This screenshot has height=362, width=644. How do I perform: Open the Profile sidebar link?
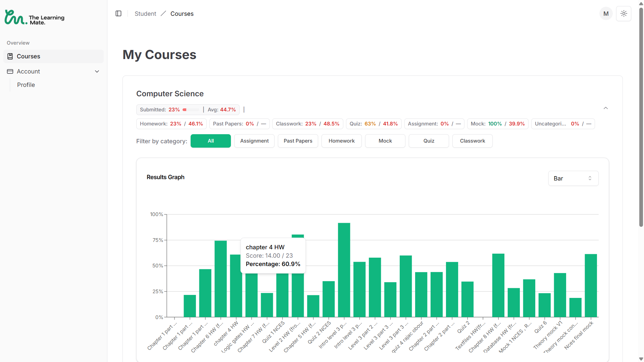26,85
